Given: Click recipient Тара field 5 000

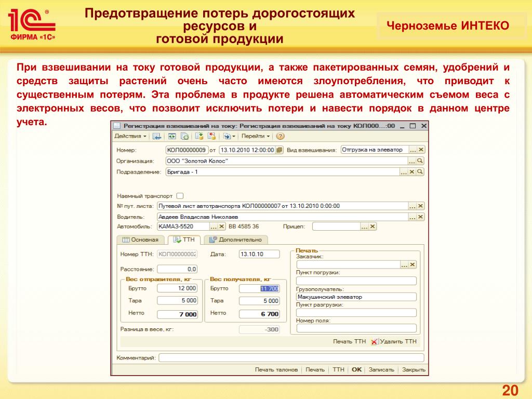Looking at the screenshot, I should [259, 301].
